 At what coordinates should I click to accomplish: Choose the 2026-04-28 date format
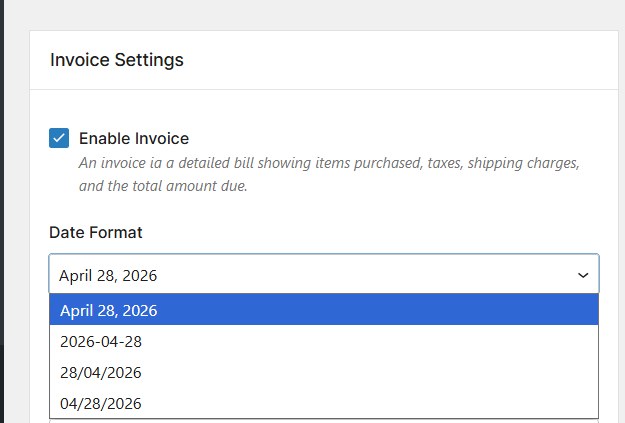(101, 341)
